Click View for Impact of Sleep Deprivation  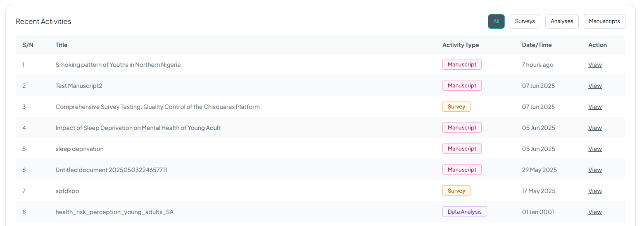point(595,128)
